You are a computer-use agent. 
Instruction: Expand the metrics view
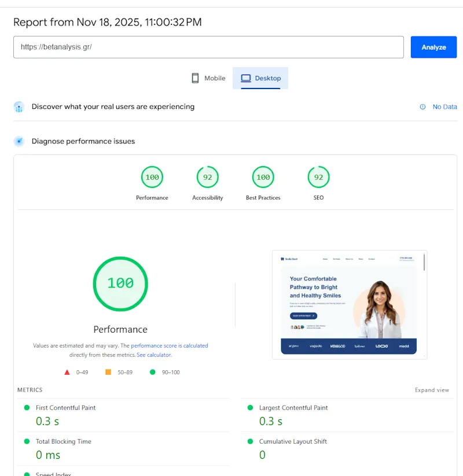[432, 390]
